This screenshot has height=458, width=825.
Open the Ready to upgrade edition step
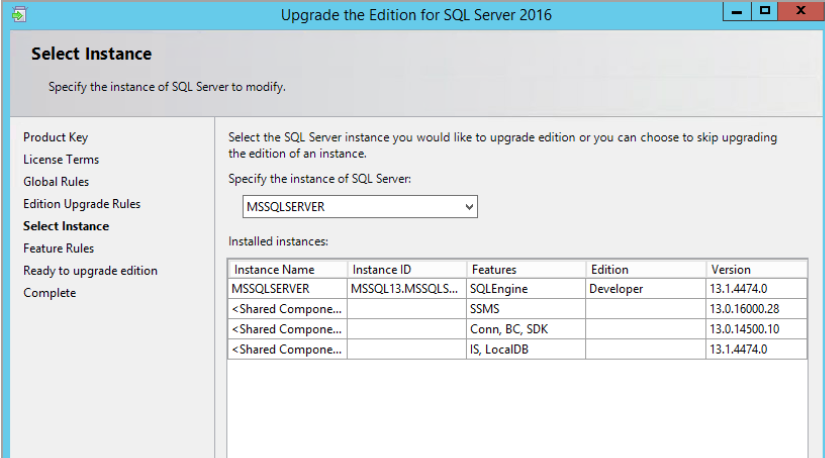point(90,271)
